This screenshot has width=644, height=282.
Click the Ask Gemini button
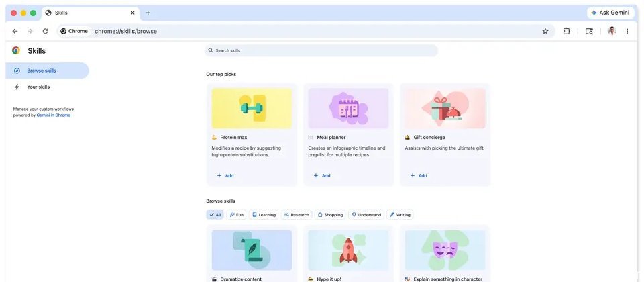click(610, 13)
